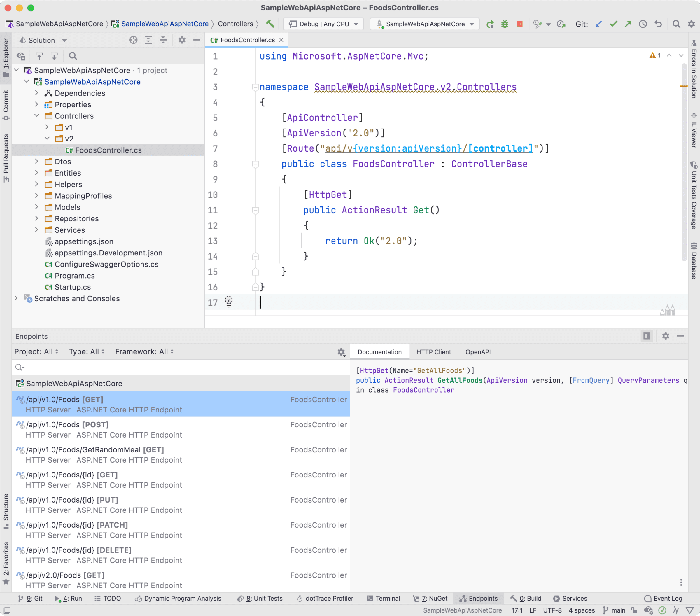Select the /api/v1.0/Foods [POST] endpoint
700x616 pixels.
click(x=181, y=429)
